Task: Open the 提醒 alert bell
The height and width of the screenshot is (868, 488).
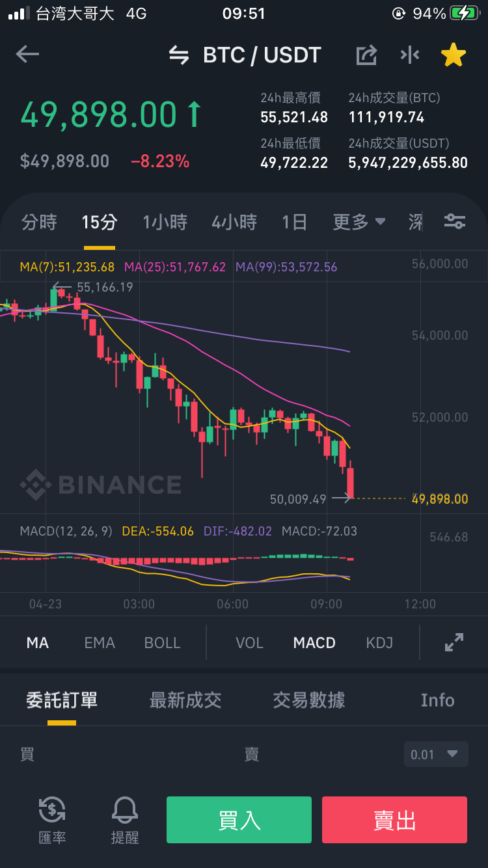Action: [x=125, y=820]
